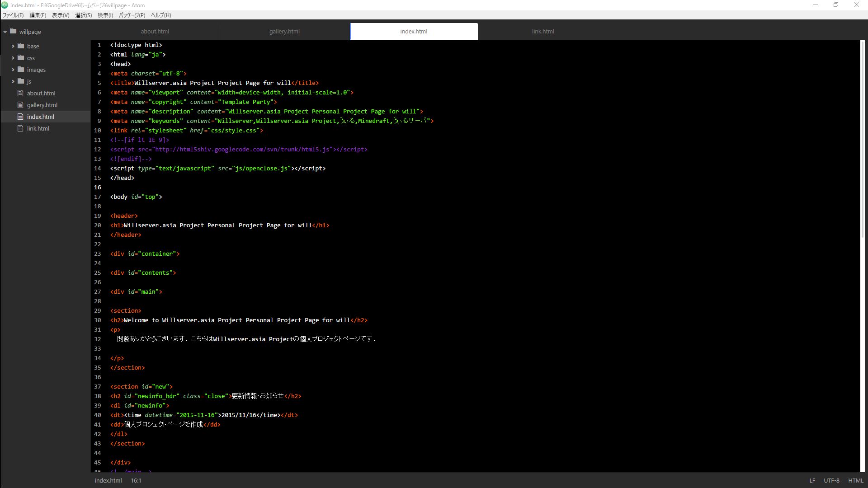The width and height of the screenshot is (868, 488).
Task: Click the 個人プロジェクトページを作成 text
Action: pos(163,424)
